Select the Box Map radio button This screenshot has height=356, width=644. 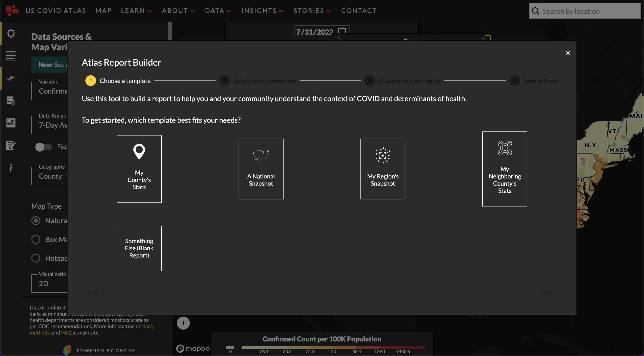click(x=36, y=239)
